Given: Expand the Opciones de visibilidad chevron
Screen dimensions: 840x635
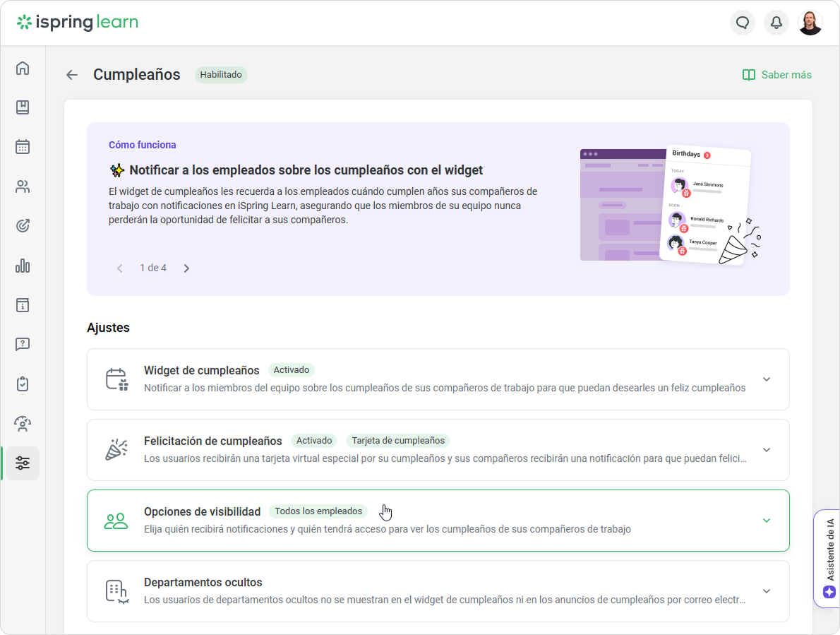Looking at the screenshot, I should (767, 521).
